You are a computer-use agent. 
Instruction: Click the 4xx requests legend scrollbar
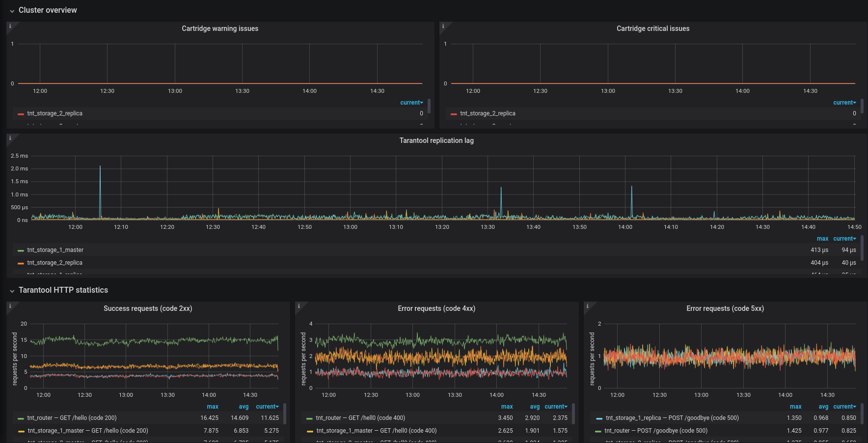[x=573, y=414]
